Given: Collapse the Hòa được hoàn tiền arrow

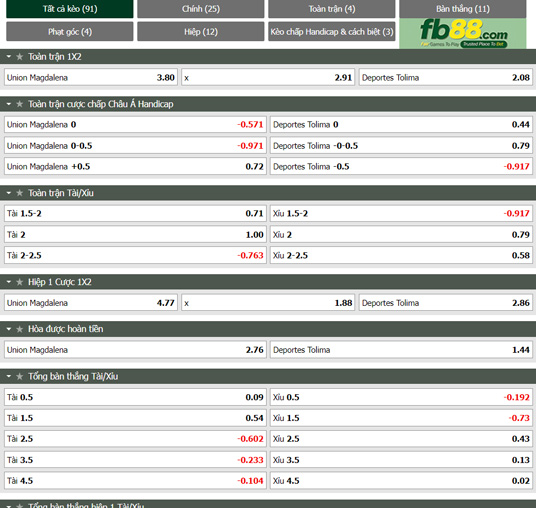Looking at the screenshot, I should coord(9,329).
